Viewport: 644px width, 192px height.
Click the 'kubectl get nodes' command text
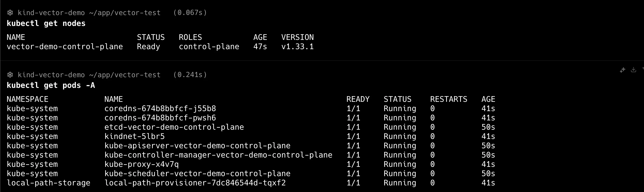point(46,23)
